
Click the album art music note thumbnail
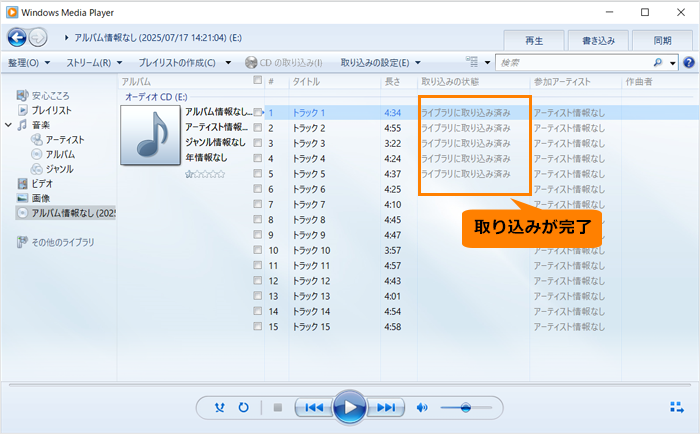(150, 135)
